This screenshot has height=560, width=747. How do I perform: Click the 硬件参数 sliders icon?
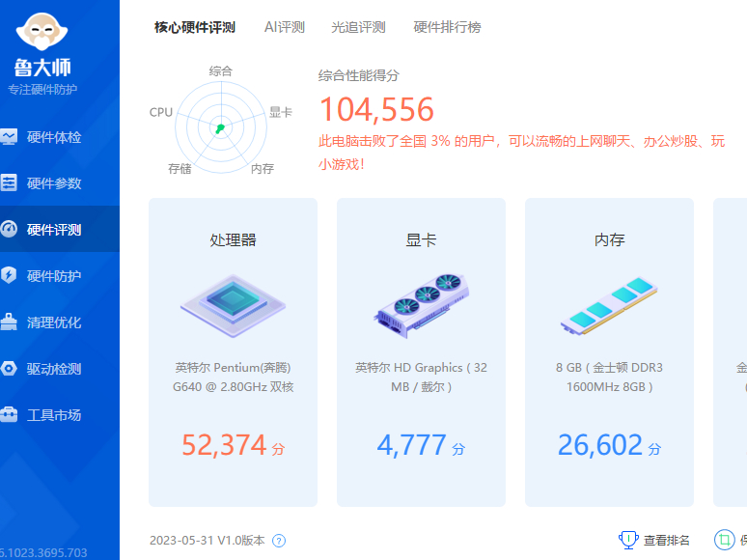tap(8, 183)
